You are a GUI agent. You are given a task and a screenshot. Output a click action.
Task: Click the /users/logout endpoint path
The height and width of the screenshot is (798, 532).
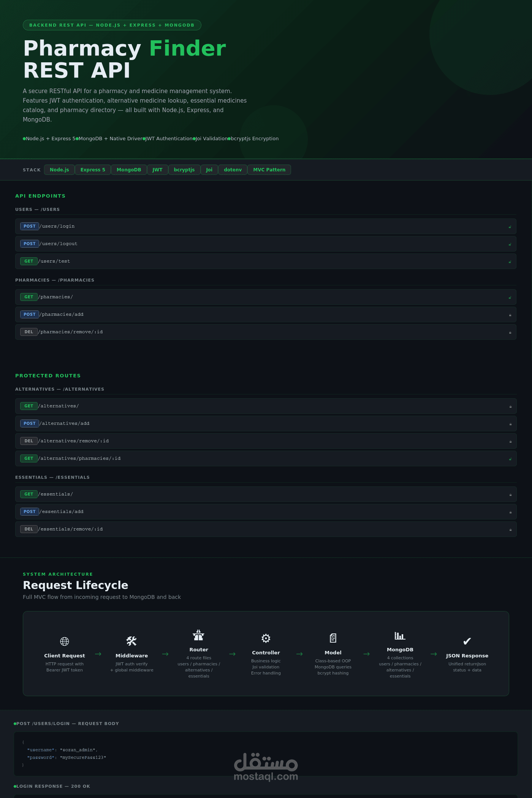click(x=58, y=244)
